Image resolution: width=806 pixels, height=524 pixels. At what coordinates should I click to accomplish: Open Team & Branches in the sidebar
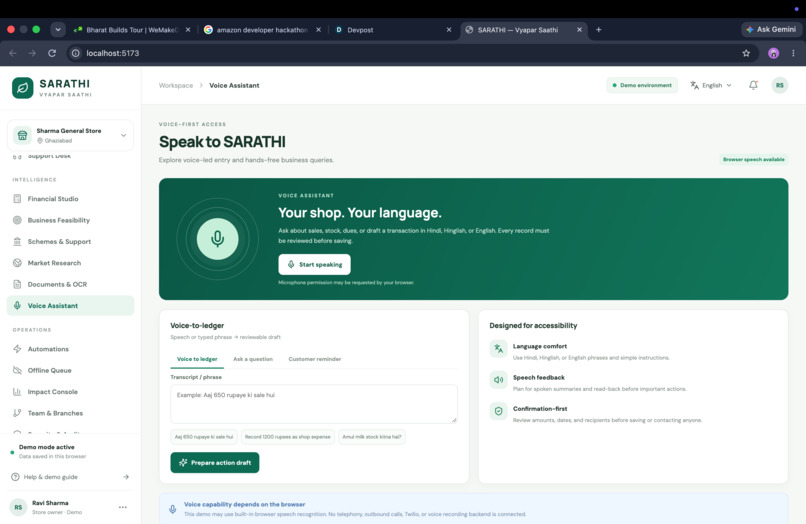[x=70, y=413]
